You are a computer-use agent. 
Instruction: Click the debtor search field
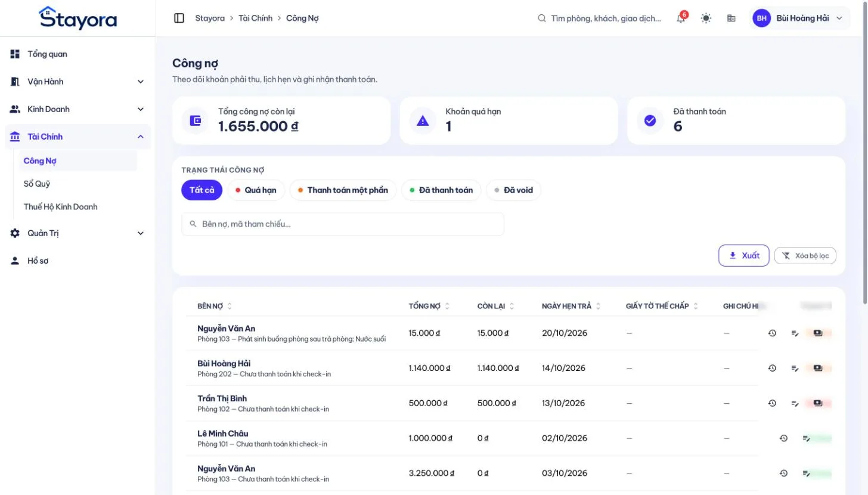pos(343,224)
